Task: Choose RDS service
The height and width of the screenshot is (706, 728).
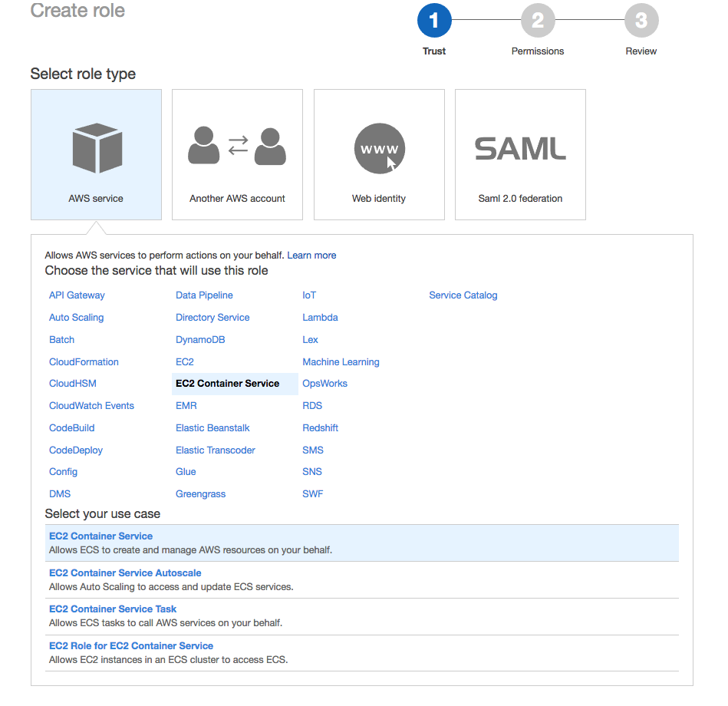Action: point(312,406)
